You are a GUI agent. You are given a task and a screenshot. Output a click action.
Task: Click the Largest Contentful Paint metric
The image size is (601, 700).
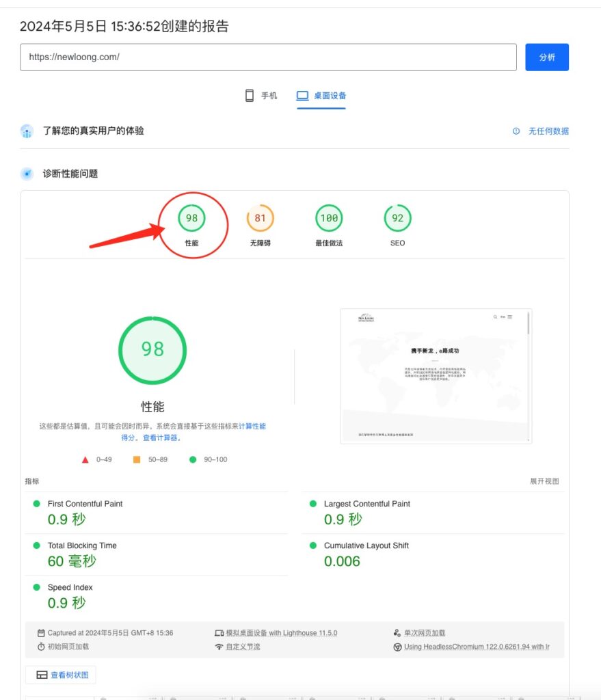pos(366,504)
